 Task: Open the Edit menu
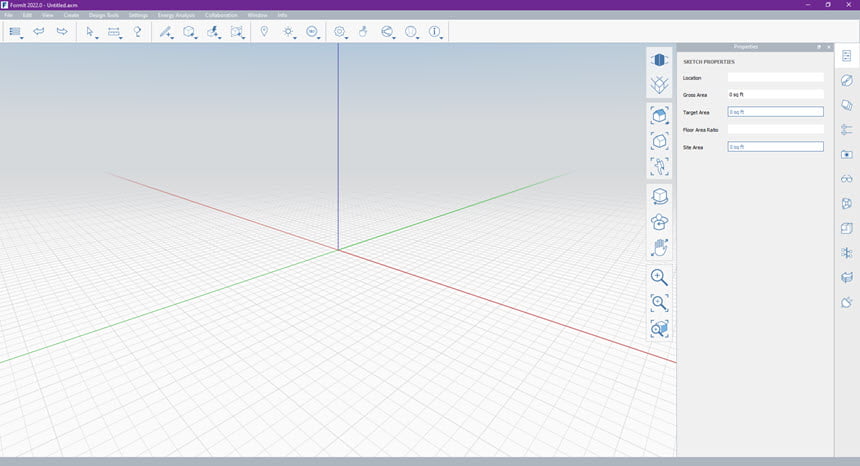pyautogui.click(x=27, y=15)
